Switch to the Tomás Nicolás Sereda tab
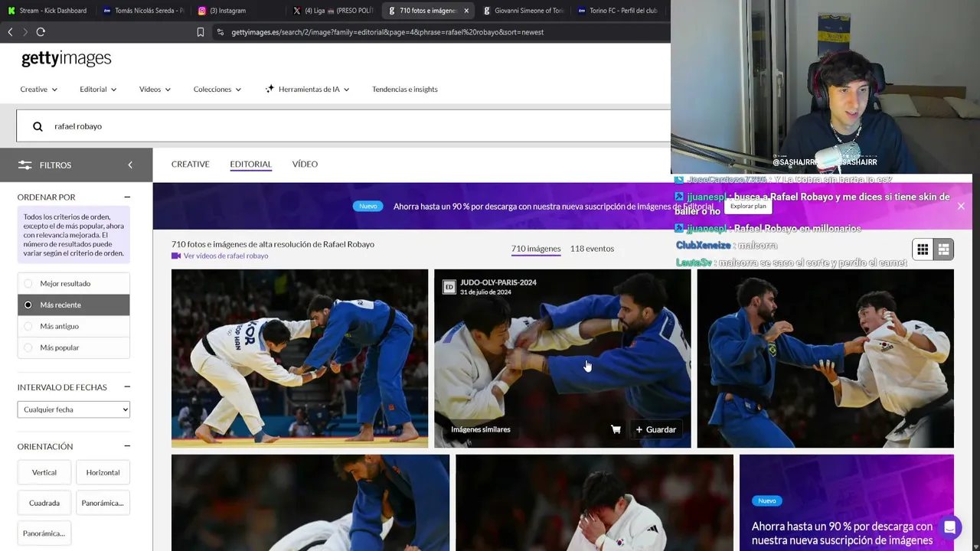This screenshot has width=980, height=551. click(x=142, y=11)
